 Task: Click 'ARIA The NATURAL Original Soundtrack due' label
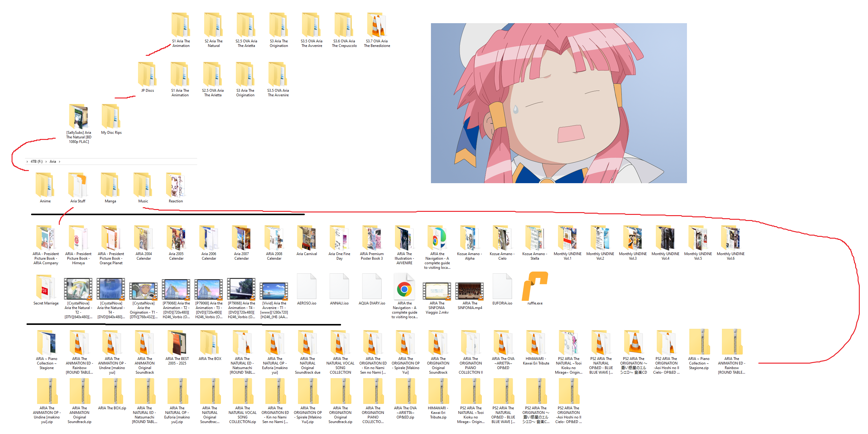pyautogui.click(x=308, y=366)
